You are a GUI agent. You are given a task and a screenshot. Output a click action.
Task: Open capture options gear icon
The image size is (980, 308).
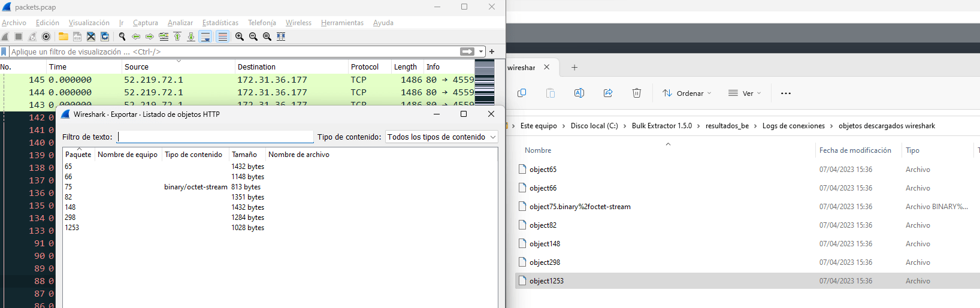tap(46, 37)
